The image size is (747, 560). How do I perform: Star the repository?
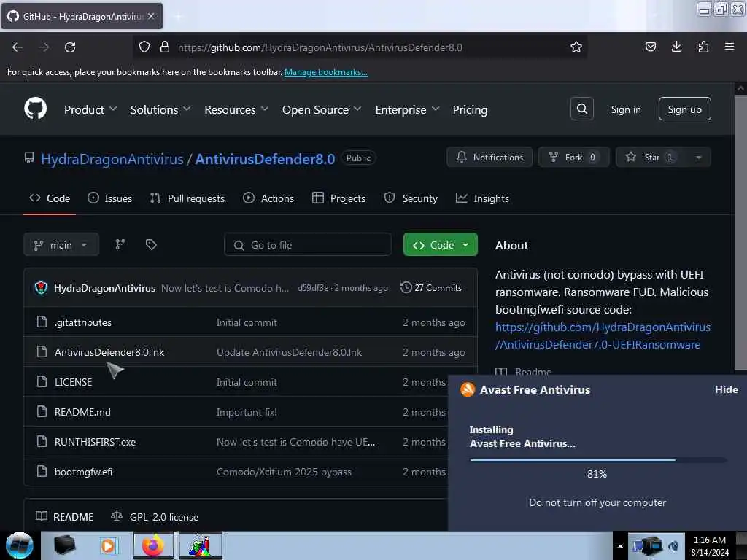click(x=651, y=157)
